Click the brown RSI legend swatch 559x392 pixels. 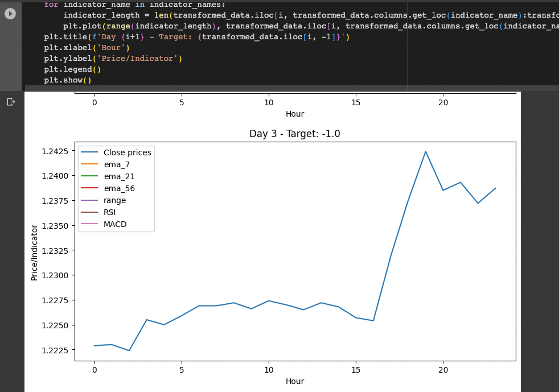tap(89, 212)
